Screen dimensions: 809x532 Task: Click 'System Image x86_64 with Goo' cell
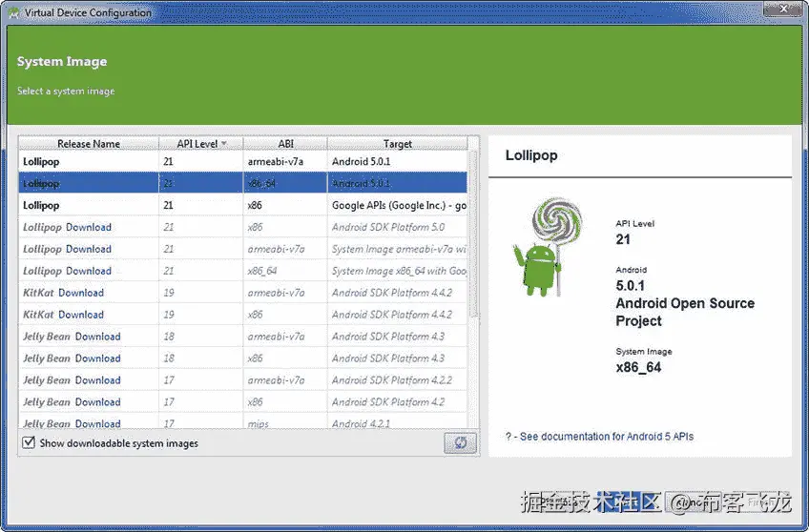coord(399,271)
